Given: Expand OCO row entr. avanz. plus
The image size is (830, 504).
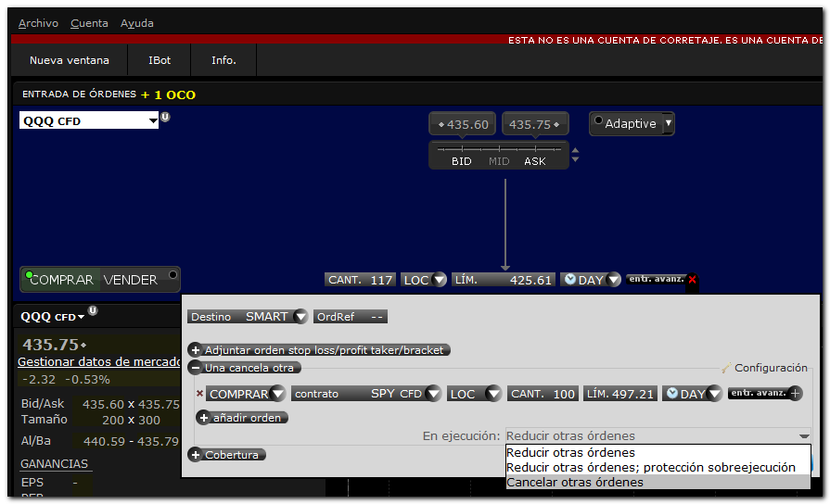Looking at the screenshot, I should [795, 393].
